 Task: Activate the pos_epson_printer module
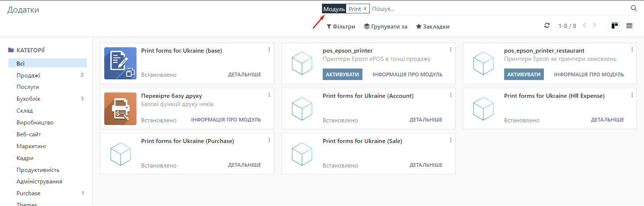tap(342, 74)
